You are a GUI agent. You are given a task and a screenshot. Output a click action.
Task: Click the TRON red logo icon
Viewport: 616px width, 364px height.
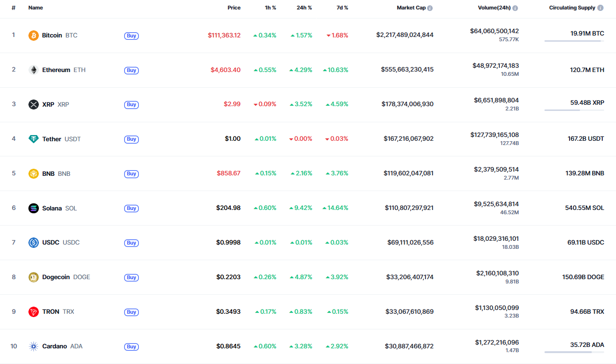point(33,312)
